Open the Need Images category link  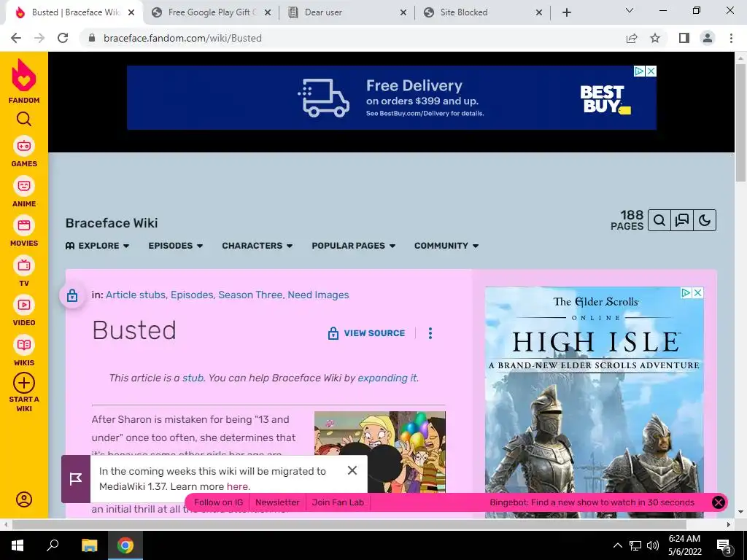[318, 295]
